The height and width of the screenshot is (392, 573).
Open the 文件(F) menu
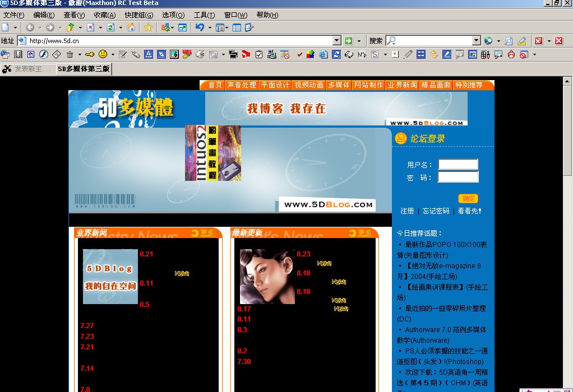pyautogui.click(x=13, y=15)
